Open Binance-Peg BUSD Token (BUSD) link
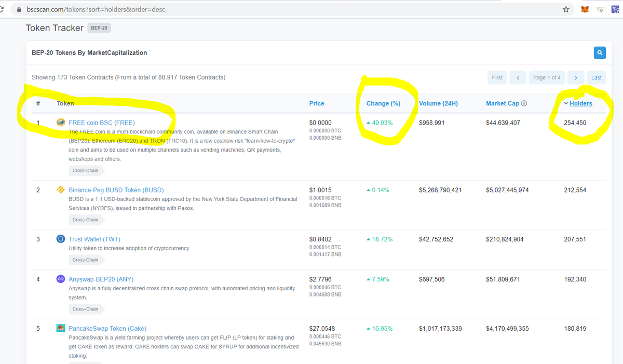 pos(116,190)
